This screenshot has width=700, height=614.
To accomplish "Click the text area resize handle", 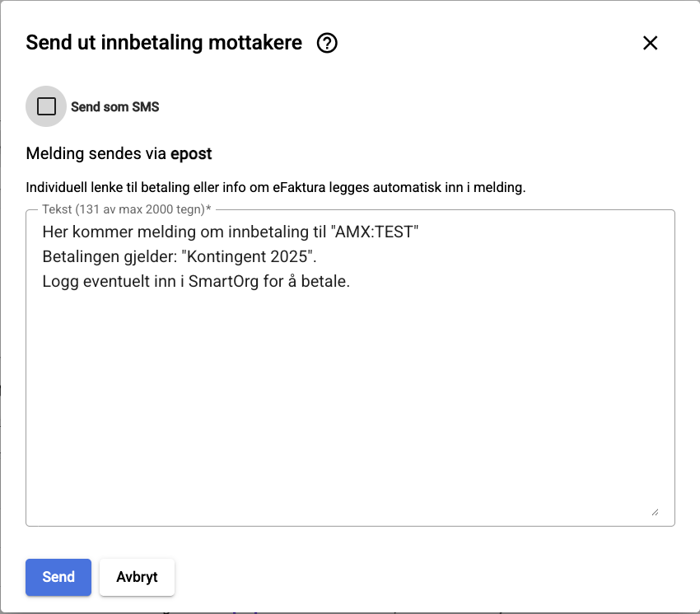I will click(655, 512).
